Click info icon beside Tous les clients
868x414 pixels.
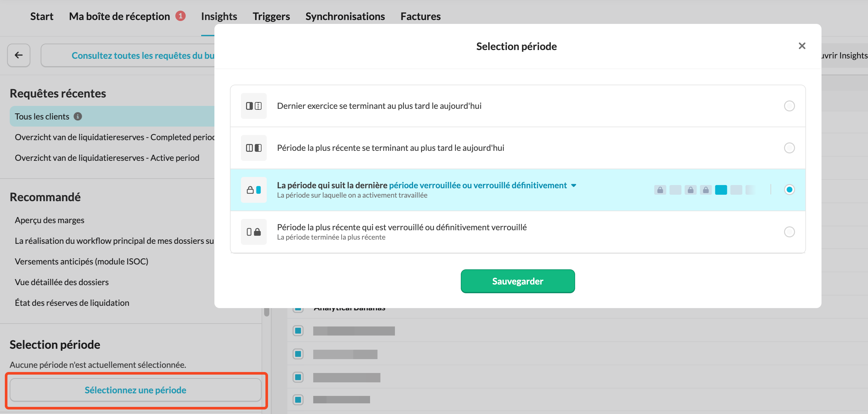(77, 117)
